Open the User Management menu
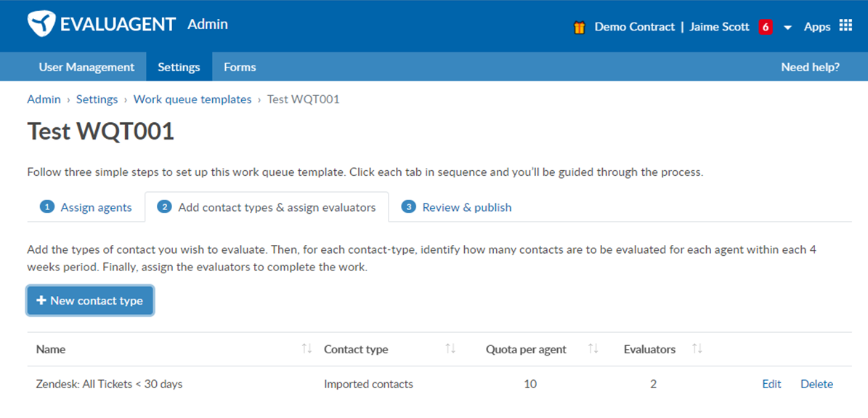This screenshot has width=868, height=418. click(x=86, y=67)
